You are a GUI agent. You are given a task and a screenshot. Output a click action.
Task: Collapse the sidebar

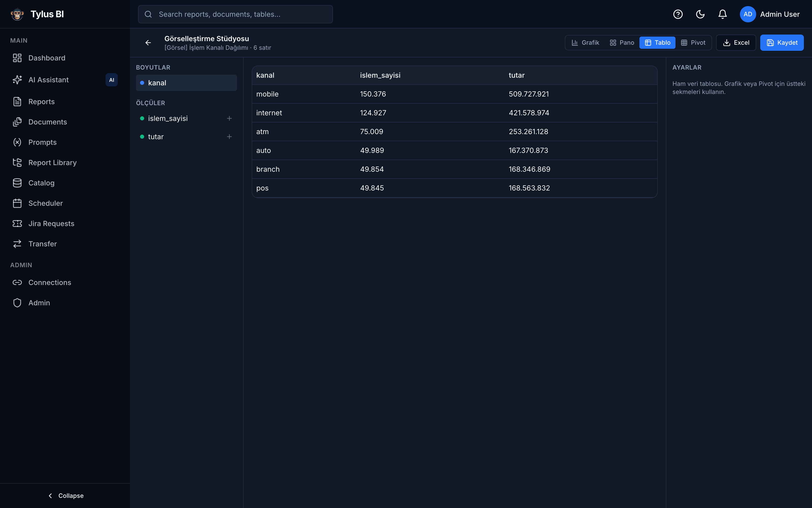(65, 496)
